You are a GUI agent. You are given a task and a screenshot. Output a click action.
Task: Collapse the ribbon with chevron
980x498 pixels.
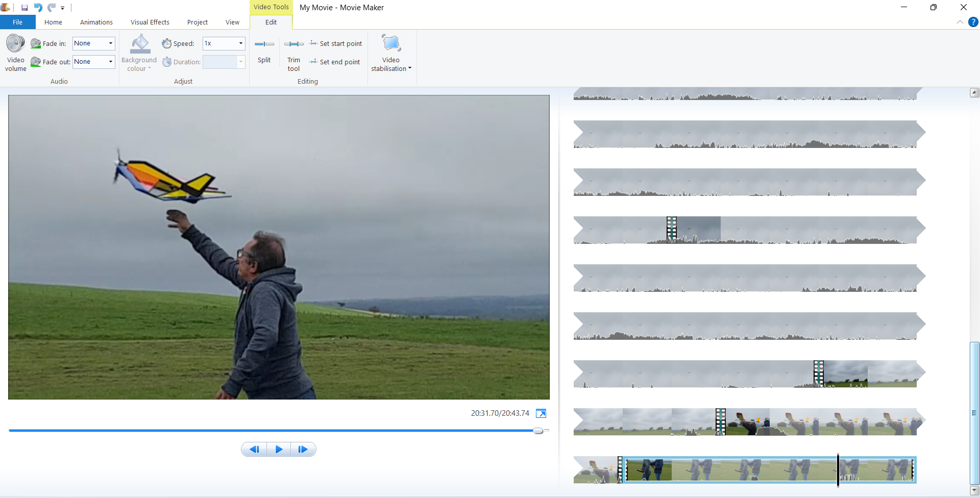[x=960, y=22]
